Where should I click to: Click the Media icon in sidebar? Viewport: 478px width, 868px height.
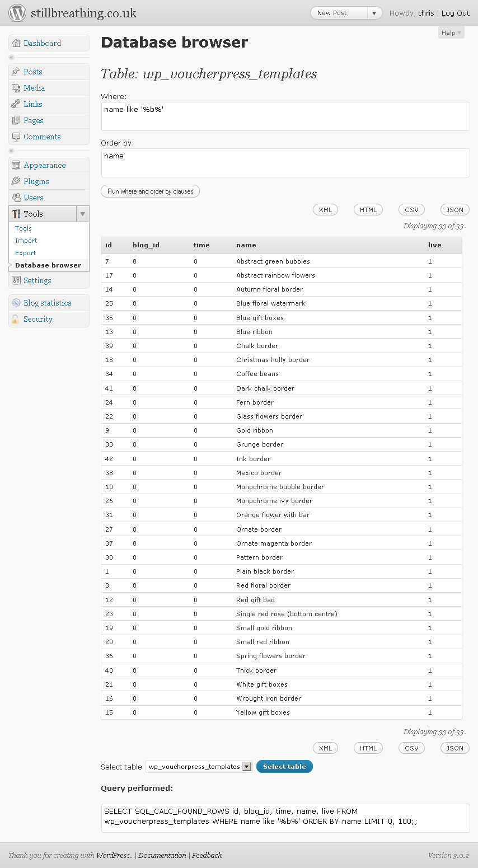coord(16,88)
